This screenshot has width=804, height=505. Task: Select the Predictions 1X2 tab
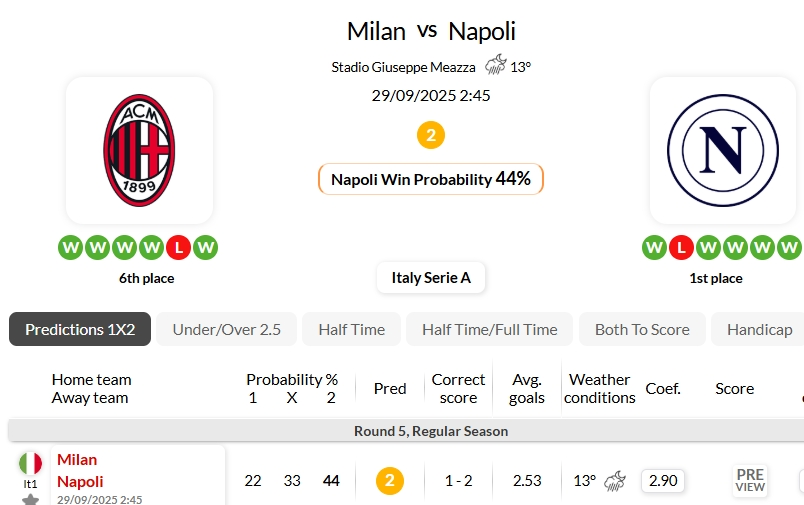(x=80, y=329)
